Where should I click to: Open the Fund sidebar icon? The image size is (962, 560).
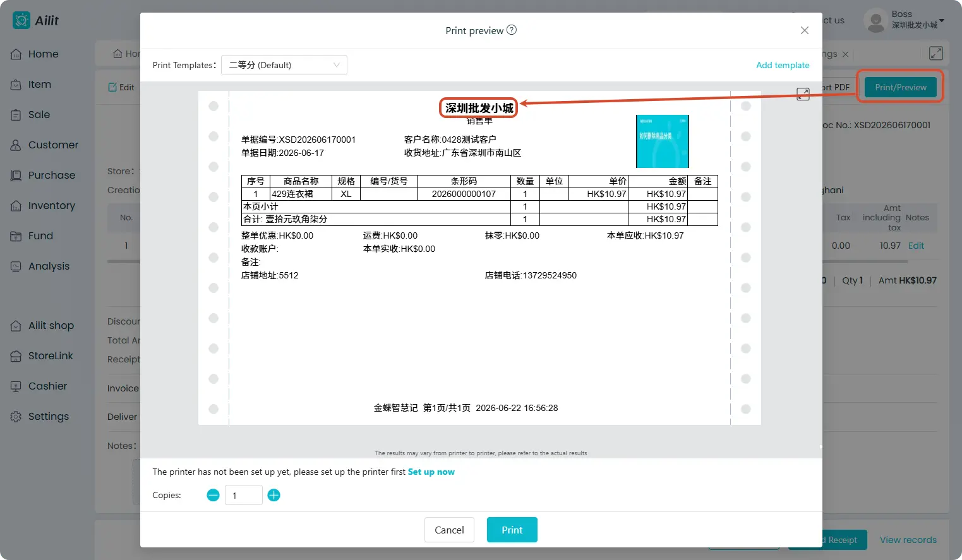click(x=16, y=236)
